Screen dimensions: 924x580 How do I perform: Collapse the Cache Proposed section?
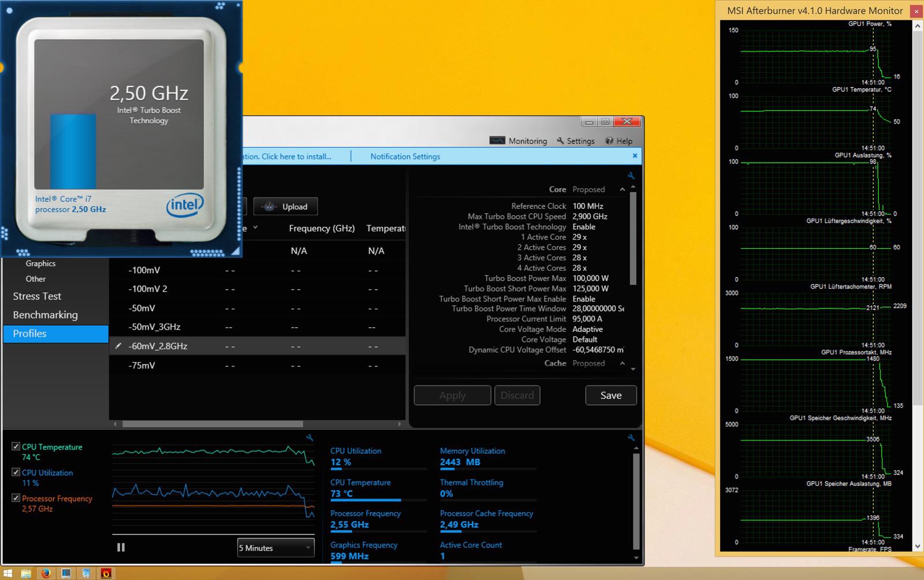622,363
